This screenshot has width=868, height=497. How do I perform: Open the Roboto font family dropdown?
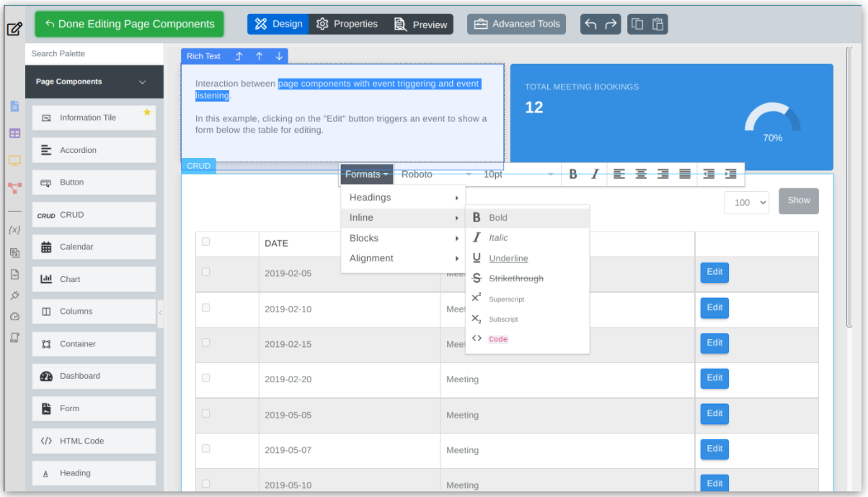point(435,174)
